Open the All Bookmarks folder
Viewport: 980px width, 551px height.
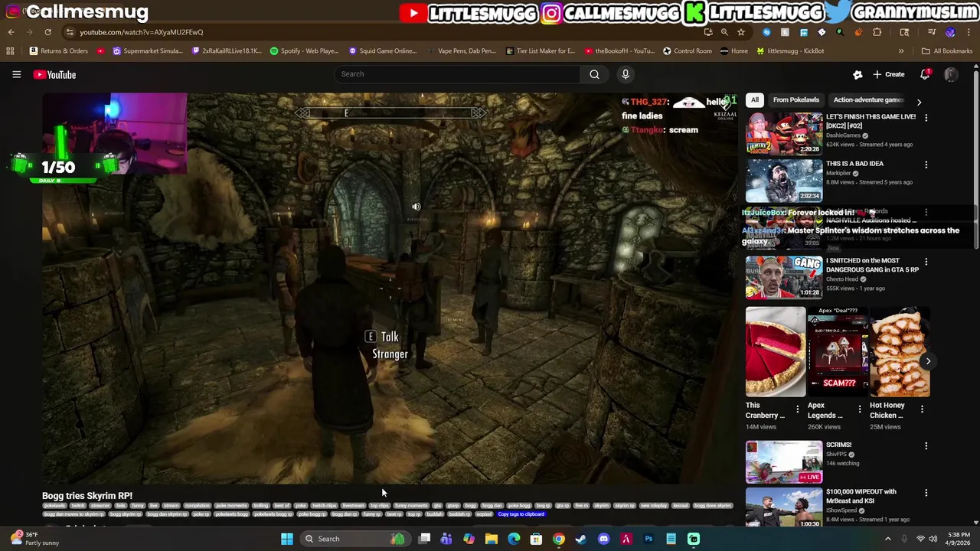tap(947, 51)
